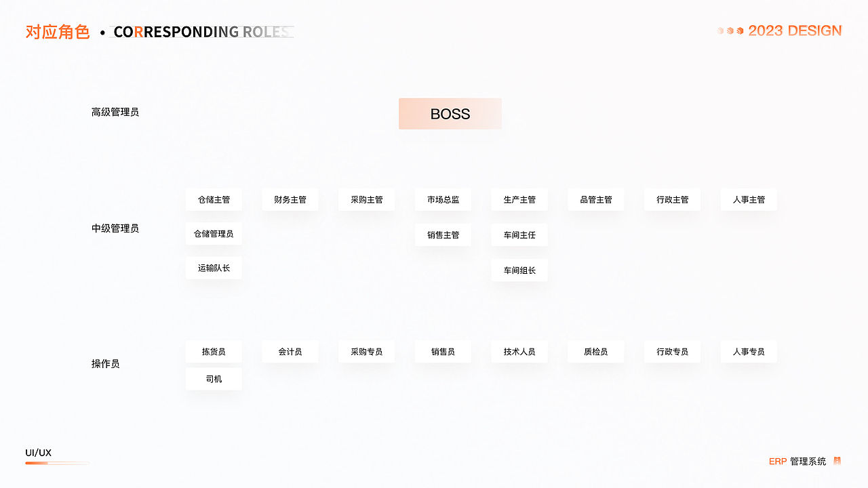Select the 财务主管 role card

[x=290, y=200]
